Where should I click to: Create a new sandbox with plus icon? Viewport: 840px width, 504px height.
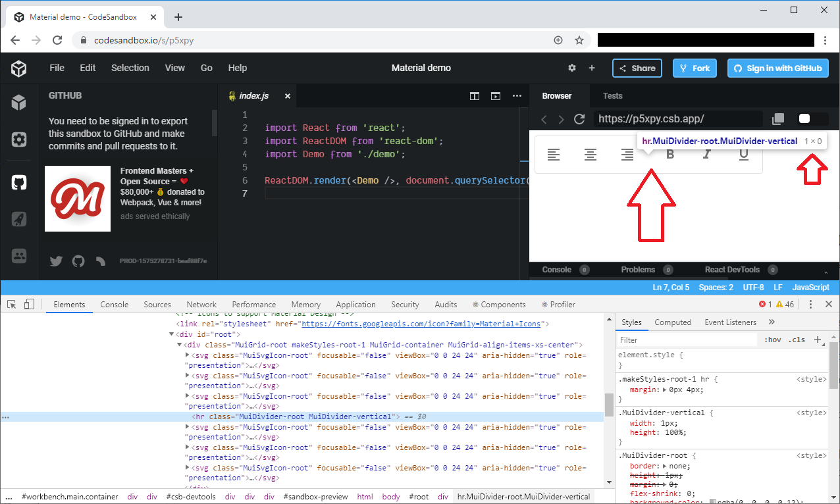pyautogui.click(x=592, y=68)
